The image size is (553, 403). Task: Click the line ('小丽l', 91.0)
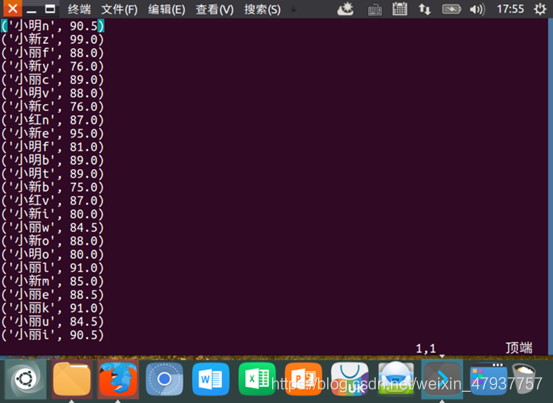pos(53,268)
